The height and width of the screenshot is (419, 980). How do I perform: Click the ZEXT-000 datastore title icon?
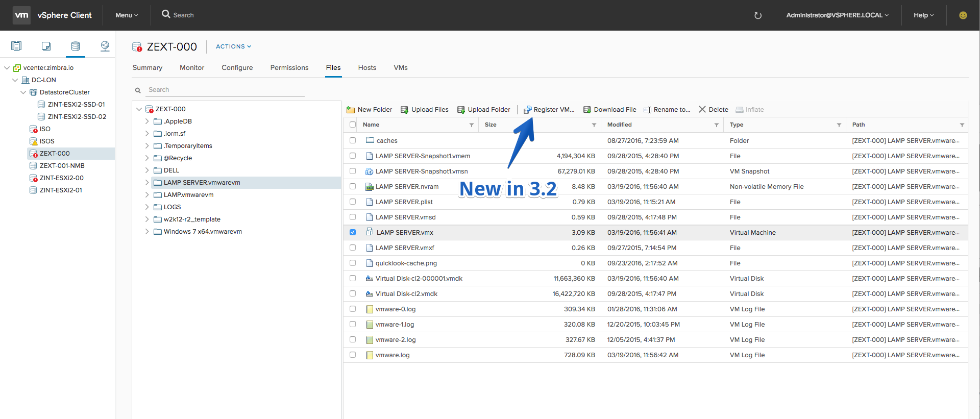(137, 47)
